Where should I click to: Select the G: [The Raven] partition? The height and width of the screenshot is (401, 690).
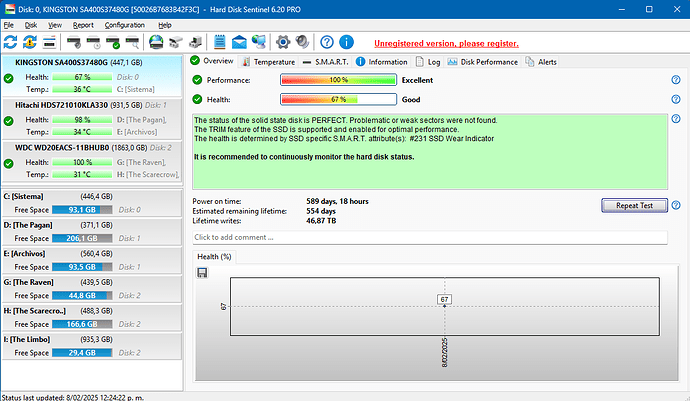tap(92, 289)
